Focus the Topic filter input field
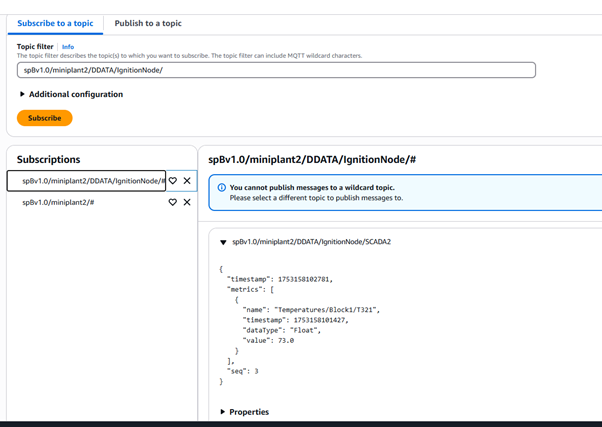This screenshot has height=427, width=602. pos(276,70)
